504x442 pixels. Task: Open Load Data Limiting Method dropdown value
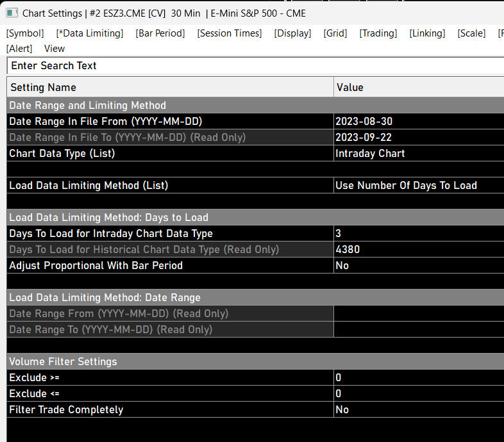[418, 186]
